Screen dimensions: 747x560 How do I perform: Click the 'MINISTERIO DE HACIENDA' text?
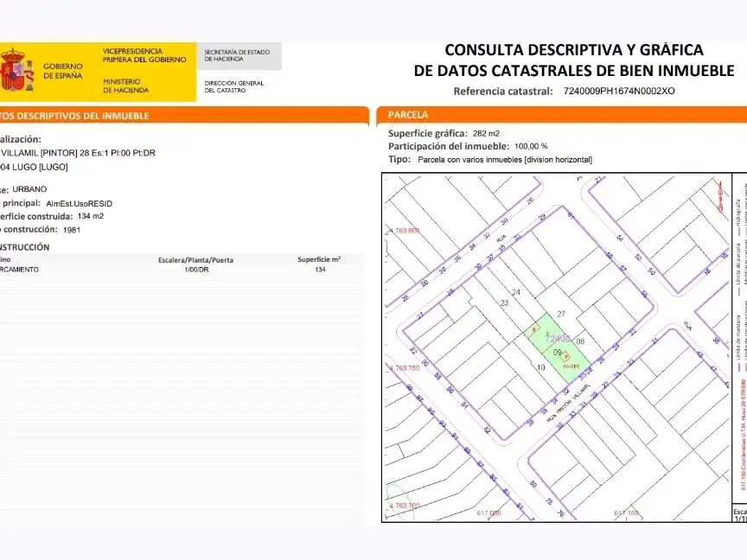pos(125,86)
